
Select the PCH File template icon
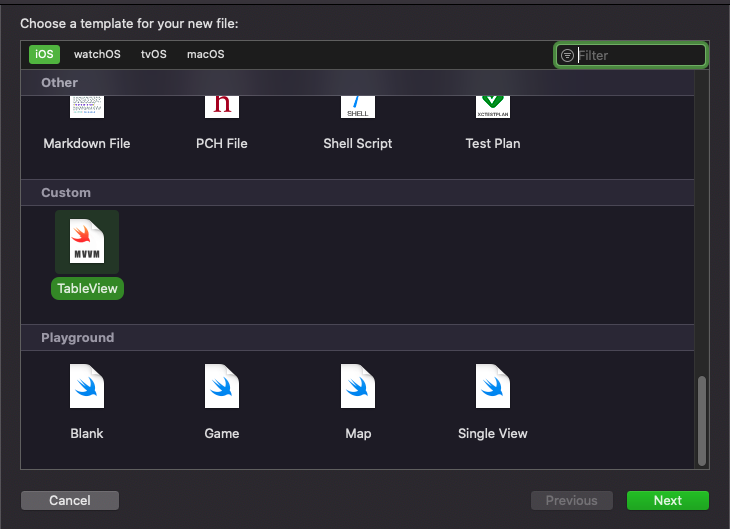222,107
